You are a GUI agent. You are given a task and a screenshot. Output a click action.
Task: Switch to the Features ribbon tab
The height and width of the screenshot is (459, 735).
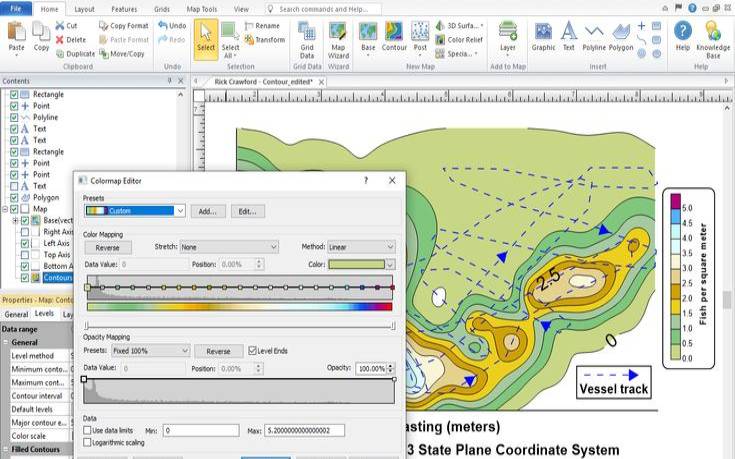click(124, 8)
